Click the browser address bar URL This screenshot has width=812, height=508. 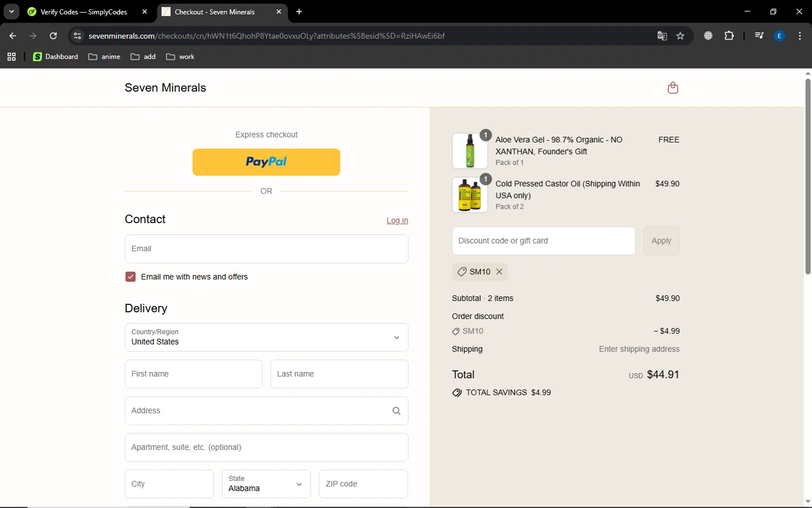[266, 36]
